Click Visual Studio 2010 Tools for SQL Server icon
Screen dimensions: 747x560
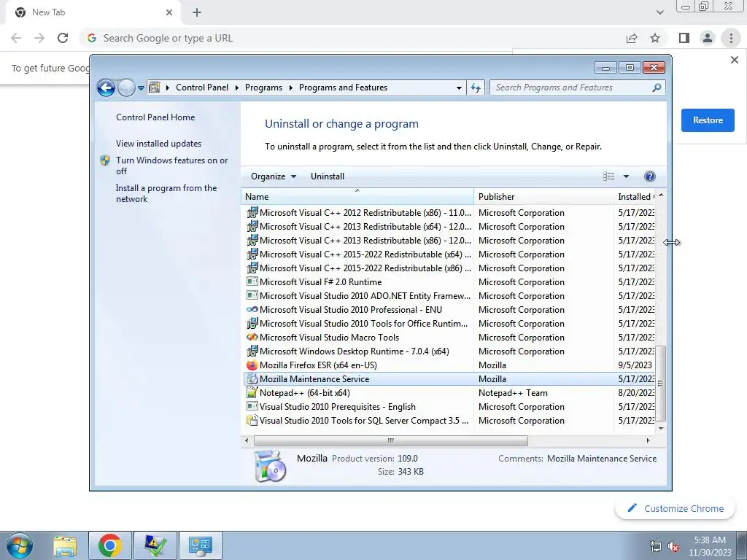pos(252,421)
